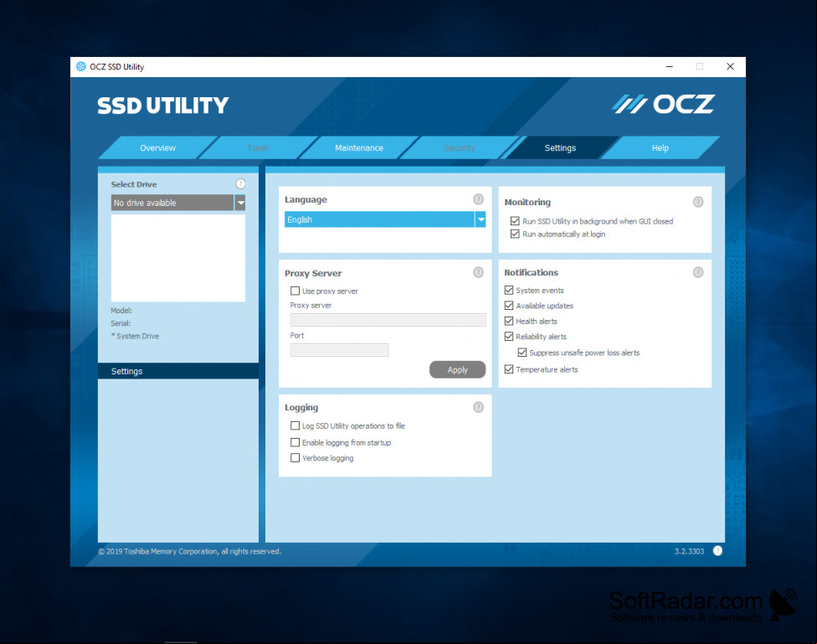This screenshot has width=817, height=644.
Task: Open help icon for Proxy Server section
Action: pos(478,272)
